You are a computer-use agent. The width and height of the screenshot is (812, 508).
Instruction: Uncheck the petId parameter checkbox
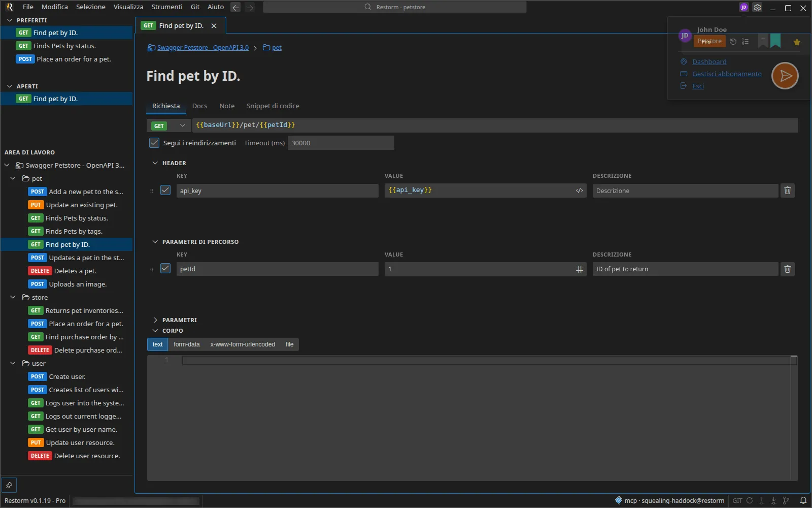pos(165,268)
